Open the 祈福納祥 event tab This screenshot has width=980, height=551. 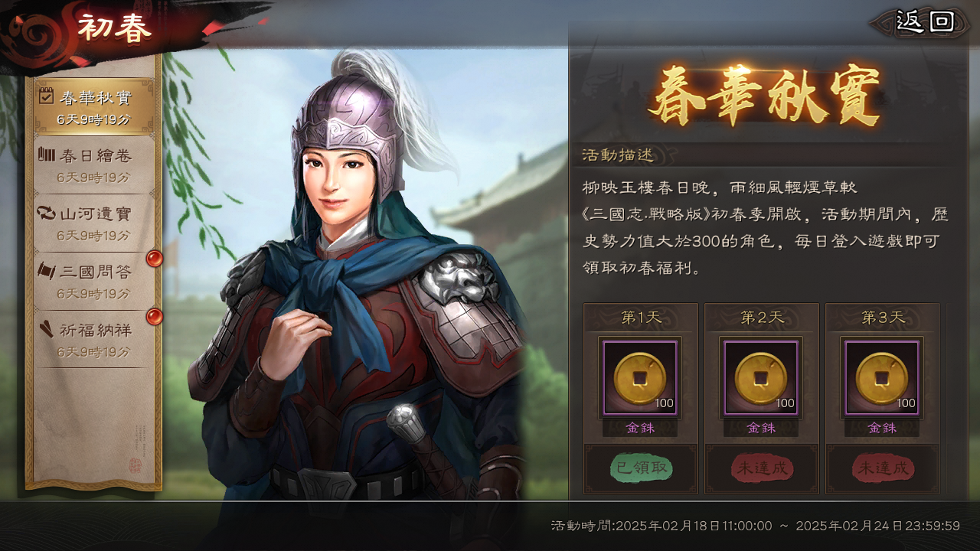pyautogui.click(x=93, y=340)
